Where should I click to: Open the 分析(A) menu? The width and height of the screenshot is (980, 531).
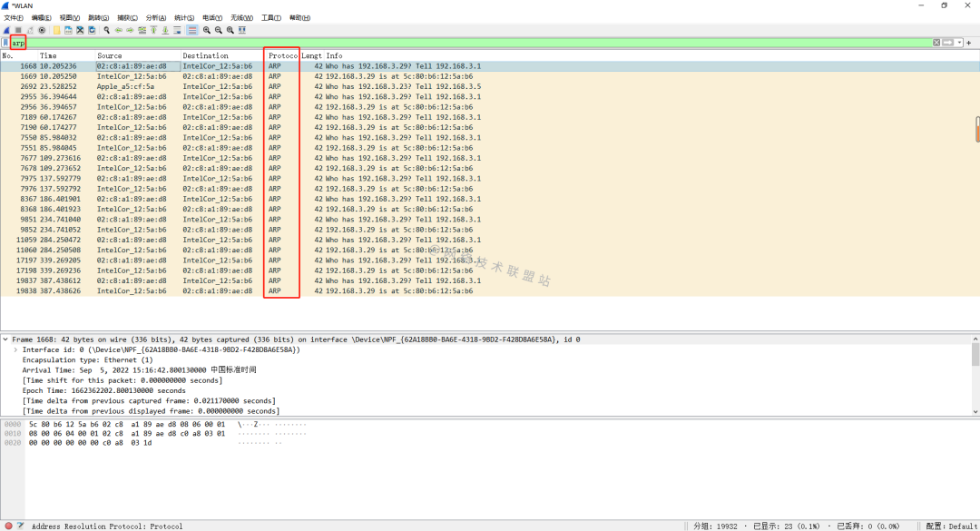pos(156,17)
